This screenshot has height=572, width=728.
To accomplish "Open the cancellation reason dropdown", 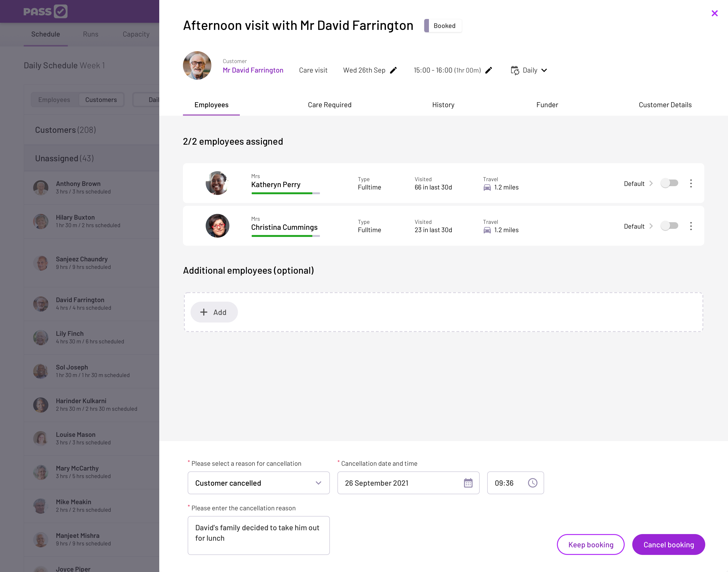I will 259,483.
